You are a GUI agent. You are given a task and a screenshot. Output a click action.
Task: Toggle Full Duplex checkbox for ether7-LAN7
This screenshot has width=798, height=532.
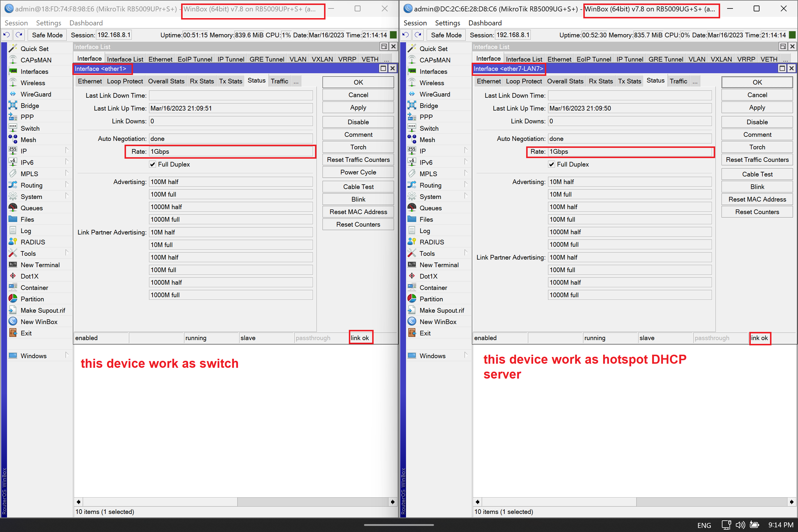(x=552, y=164)
